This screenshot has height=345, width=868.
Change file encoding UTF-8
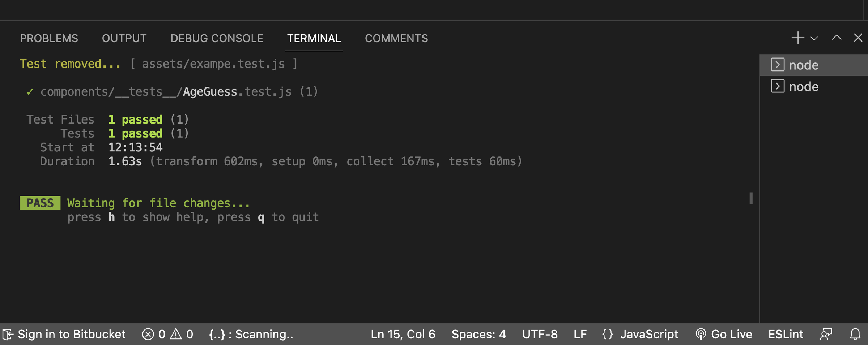[x=540, y=334]
